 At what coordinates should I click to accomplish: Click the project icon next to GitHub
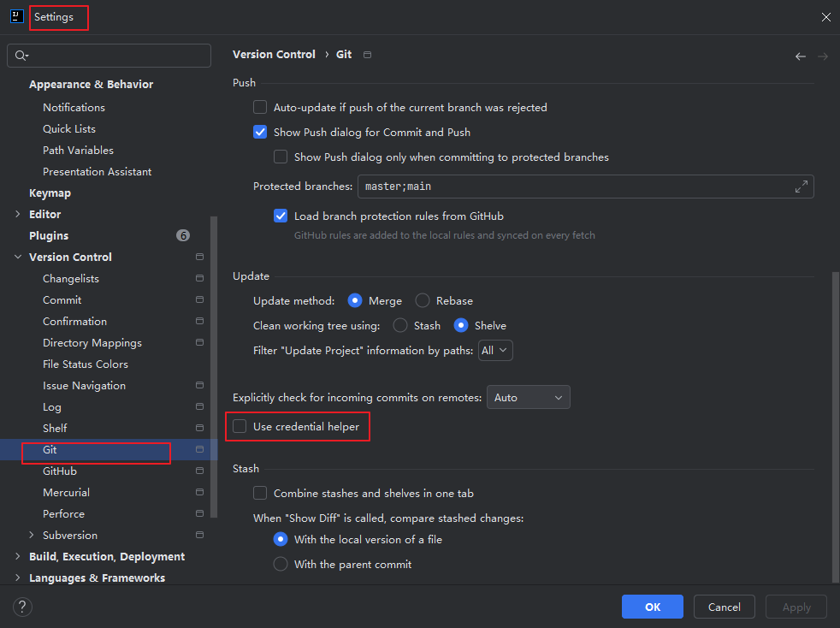coord(200,471)
